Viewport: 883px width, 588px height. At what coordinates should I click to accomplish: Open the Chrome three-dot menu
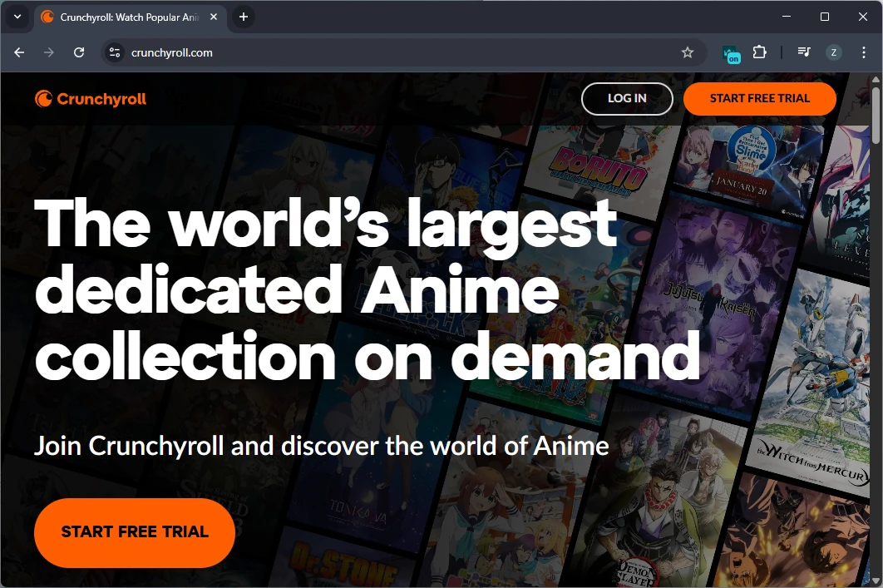864,52
